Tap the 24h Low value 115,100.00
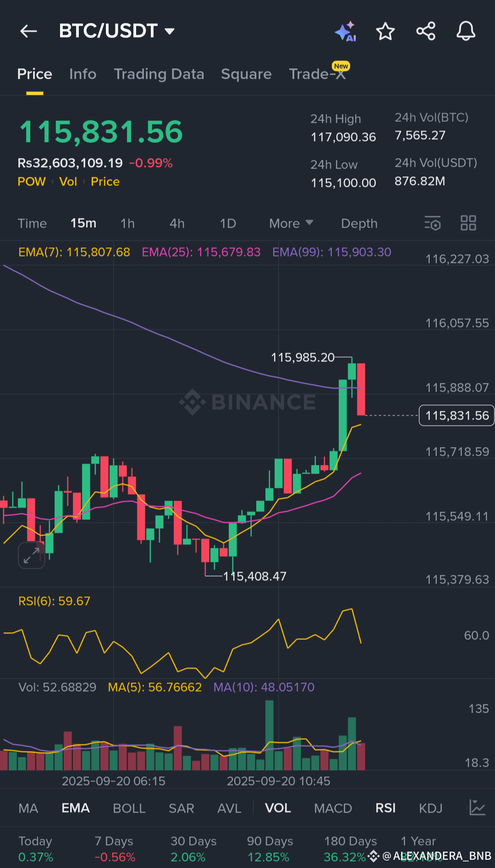Viewport: 495px width, 868px height. click(x=343, y=183)
